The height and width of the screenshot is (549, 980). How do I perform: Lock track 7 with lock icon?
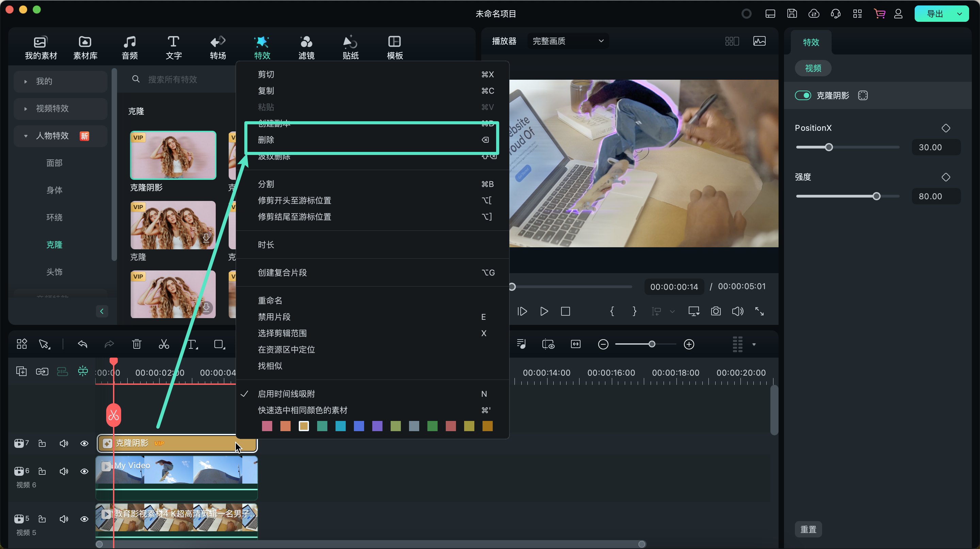pos(42,443)
